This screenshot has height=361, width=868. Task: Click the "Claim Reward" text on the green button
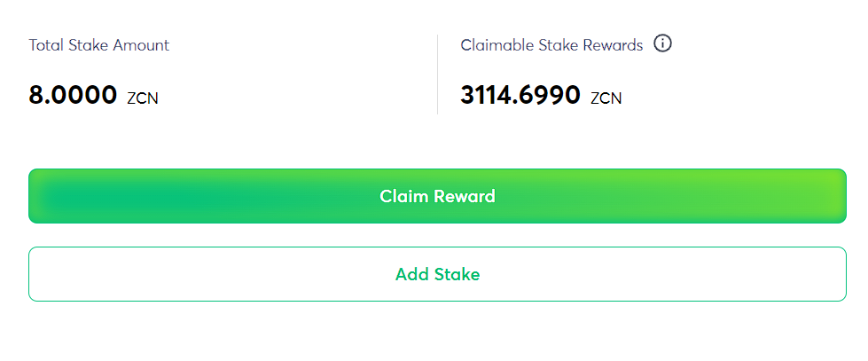click(437, 196)
